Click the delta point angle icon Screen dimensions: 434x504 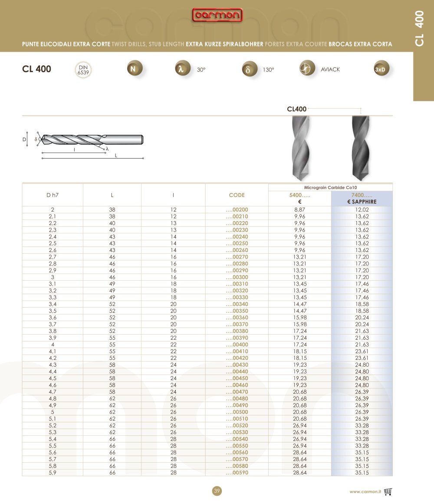click(250, 69)
